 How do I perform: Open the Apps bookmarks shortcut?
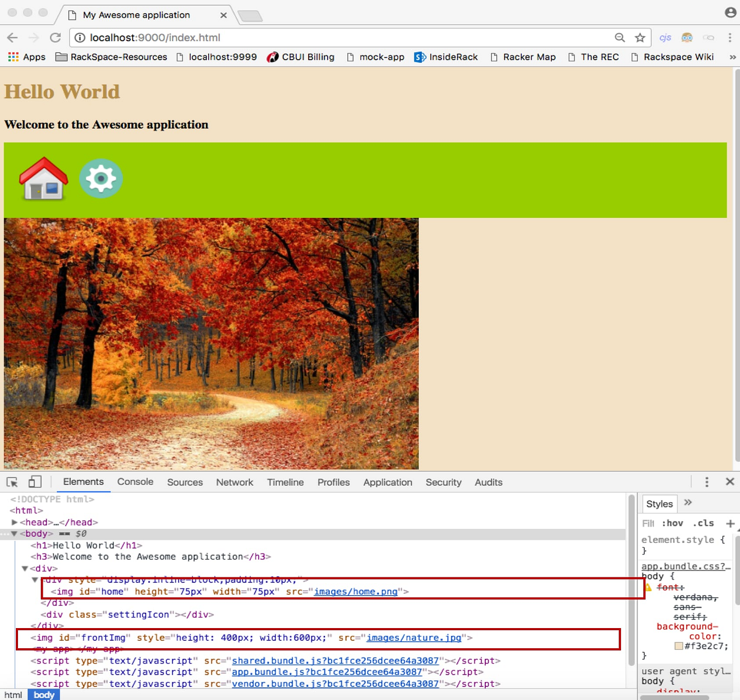pos(26,57)
